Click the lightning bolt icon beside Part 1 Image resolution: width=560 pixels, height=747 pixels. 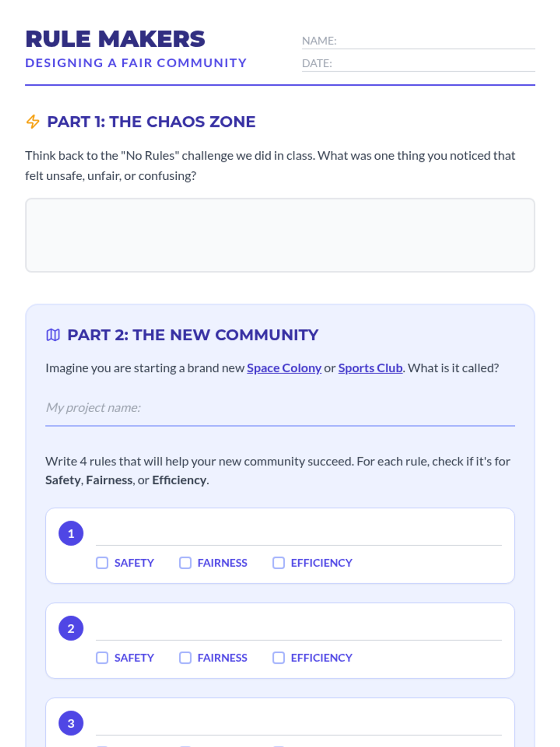[33, 122]
